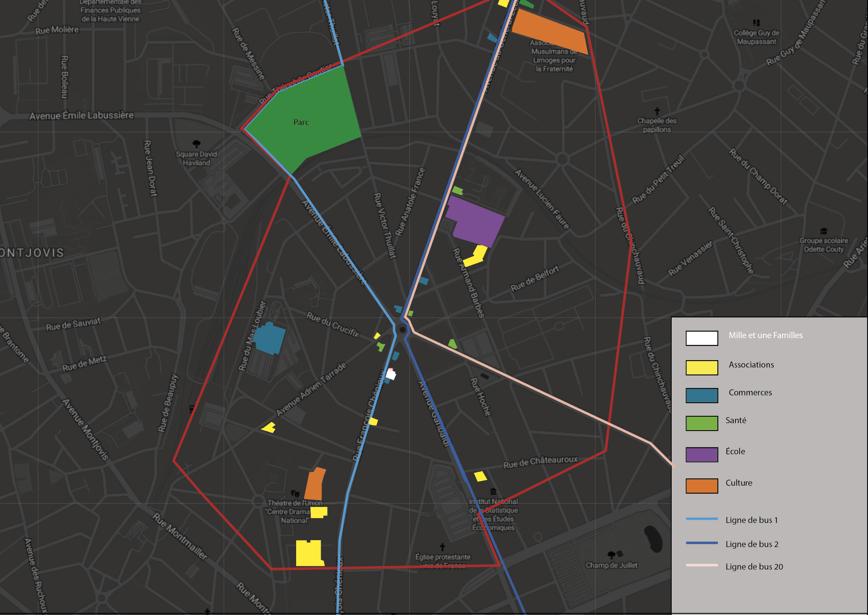Click the Champ de Juillet tree icon
The height and width of the screenshot is (615, 868).
612,555
